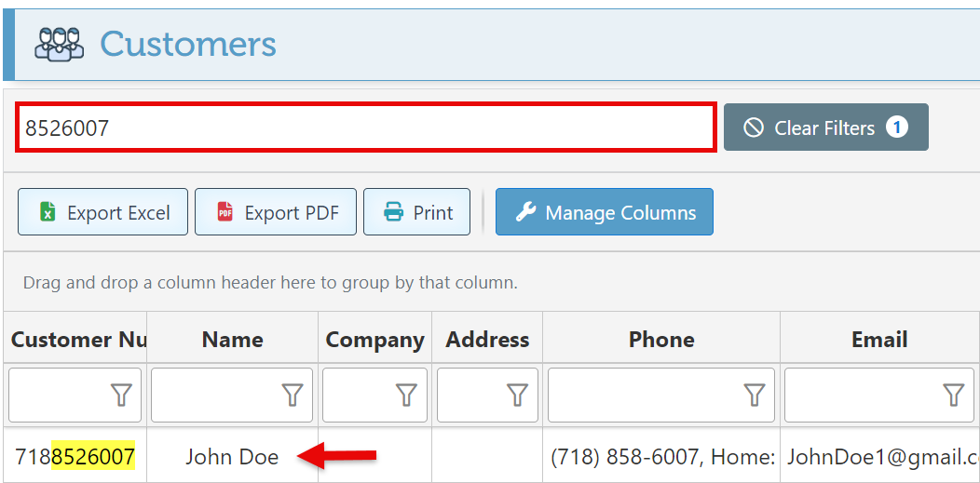Click the Export PDF button
The height and width of the screenshot is (483, 980).
[x=276, y=212]
